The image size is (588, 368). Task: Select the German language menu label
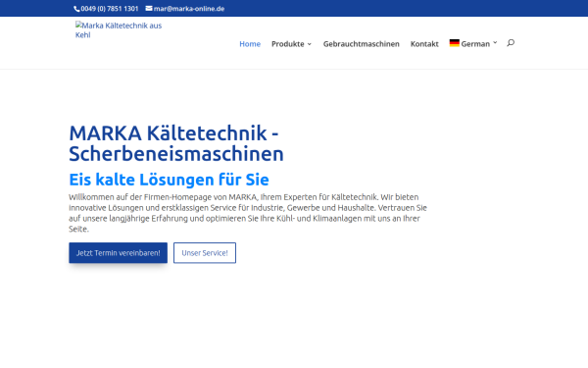click(x=475, y=44)
